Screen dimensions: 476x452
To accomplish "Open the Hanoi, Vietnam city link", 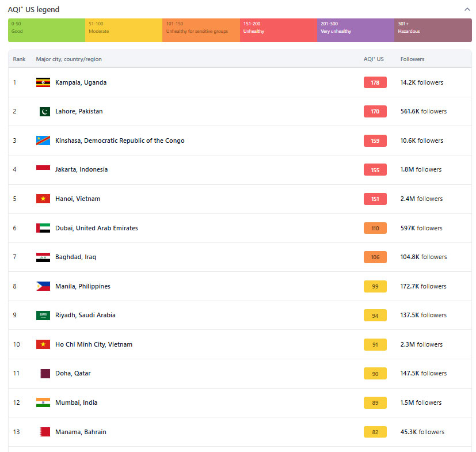I will click(x=78, y=199).
